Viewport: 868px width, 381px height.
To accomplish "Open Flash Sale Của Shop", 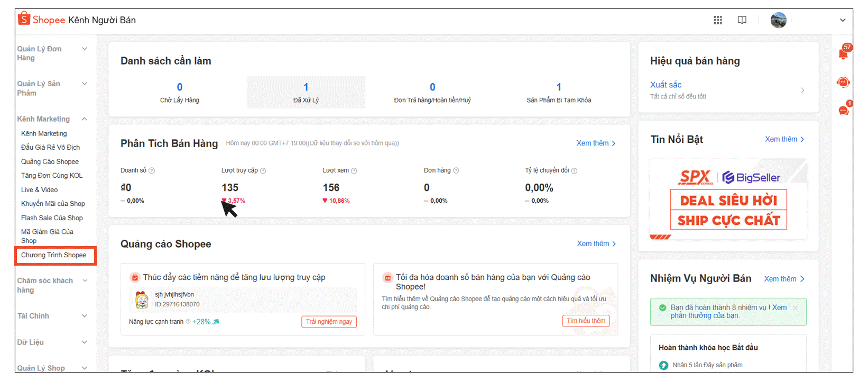I will [52, 218].
